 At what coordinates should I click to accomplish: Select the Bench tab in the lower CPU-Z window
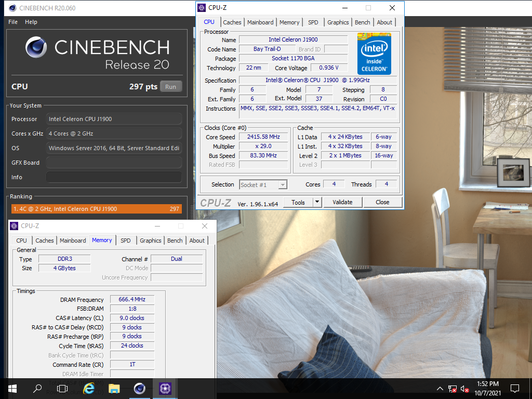(175, 241)
